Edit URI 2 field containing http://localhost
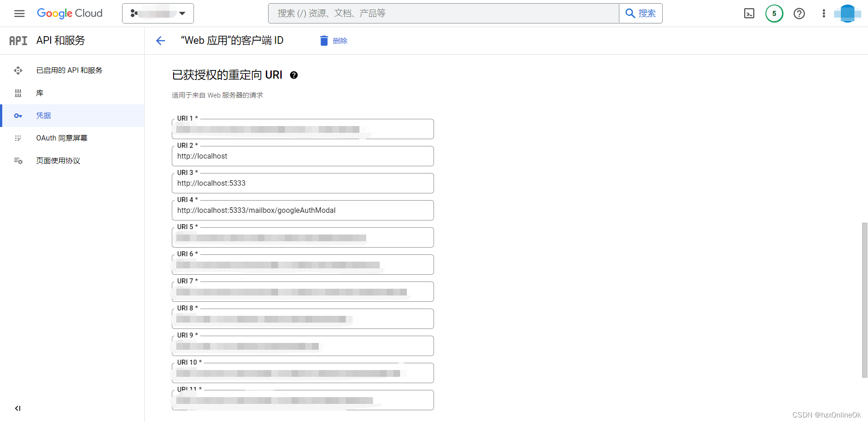 (x=303, y=156)
